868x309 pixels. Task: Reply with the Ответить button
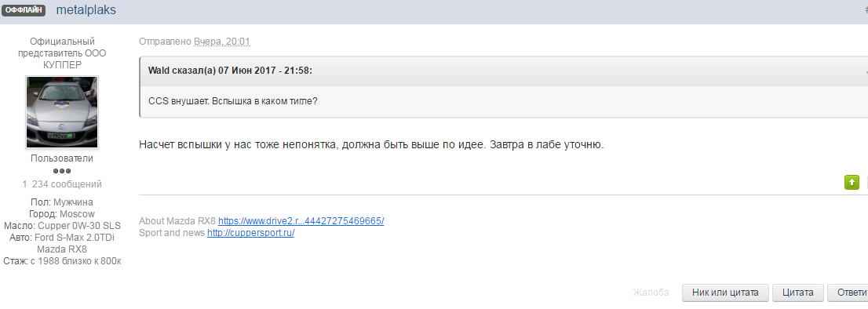[848, 293]
